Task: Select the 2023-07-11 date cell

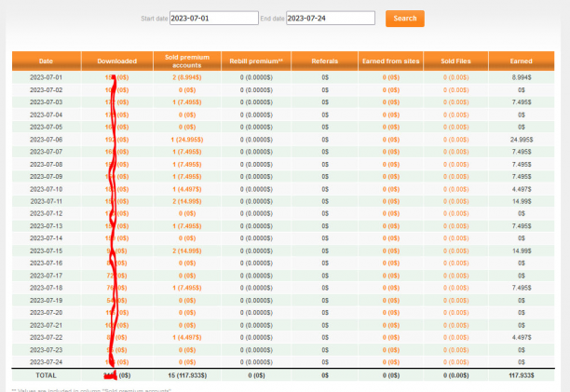Action: point(47,201)
